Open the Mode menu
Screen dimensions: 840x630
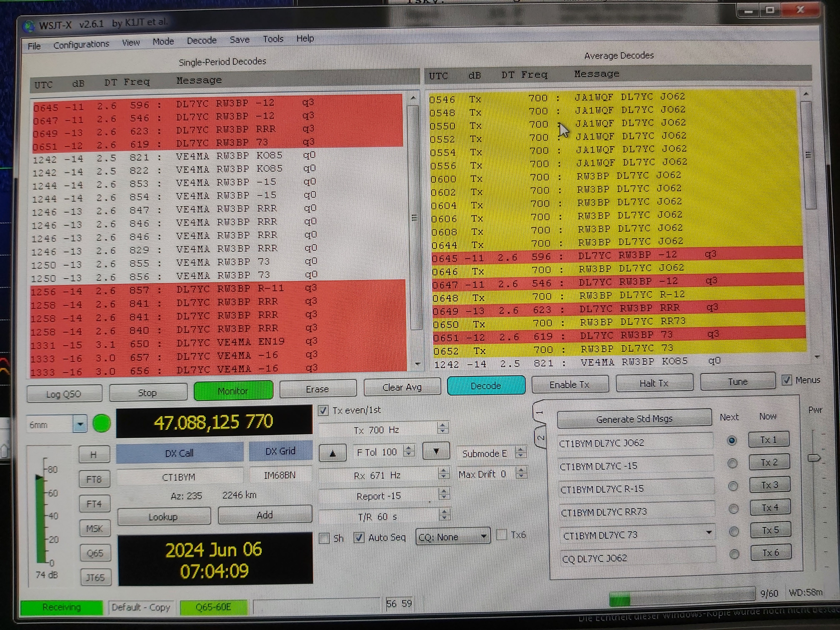[x=163, y=41]
